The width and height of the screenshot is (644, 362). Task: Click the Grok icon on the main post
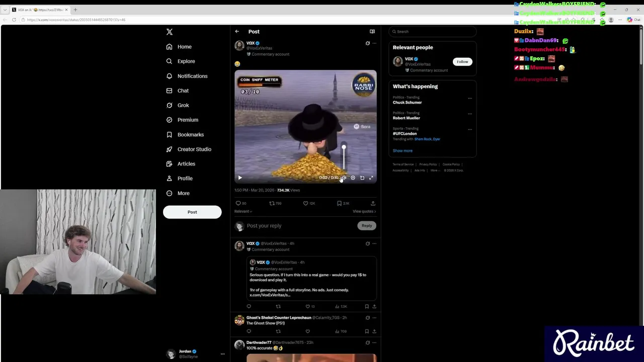pyautogui.click(x=368, y=43)
